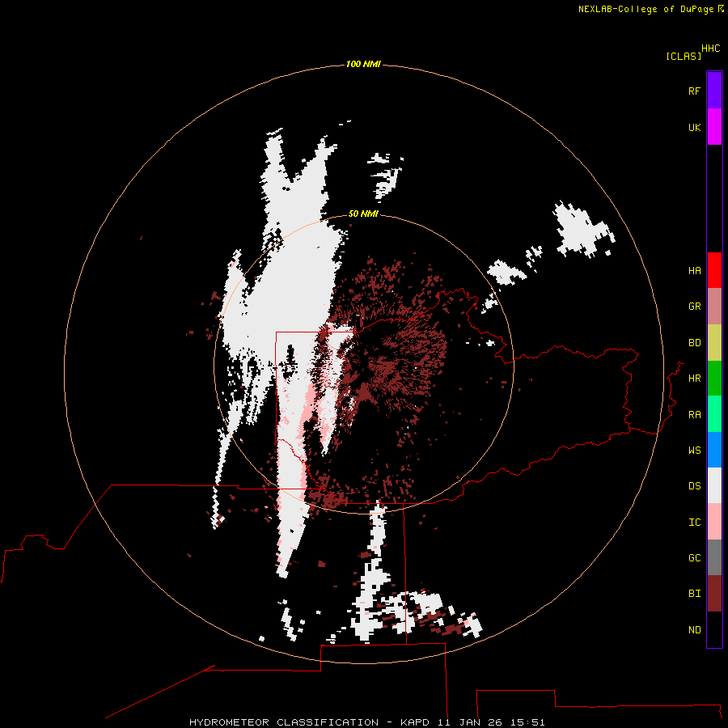The height and width of the screenshot is (728, 728).
Task: Click the NEXLAB-College of DuPage credit text
Action: [x=645, y=9]
